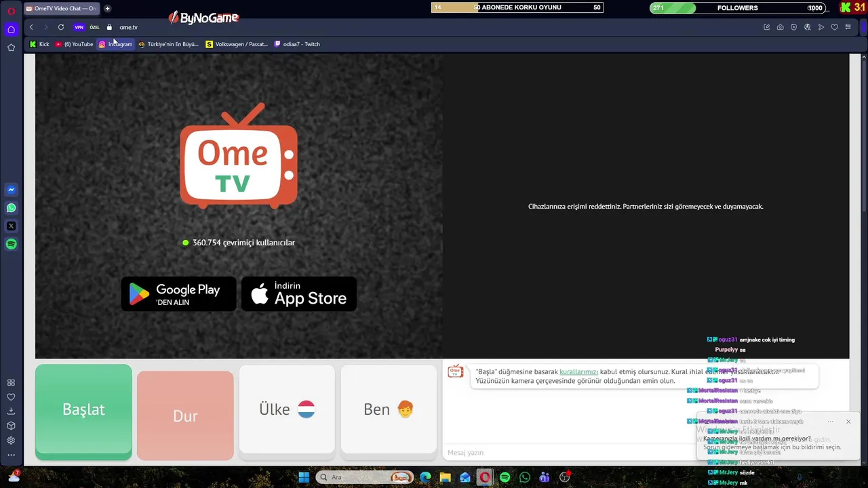Open the Ben gender selector
Viewport: 868px width, 488px height.
tap(389, 409)
